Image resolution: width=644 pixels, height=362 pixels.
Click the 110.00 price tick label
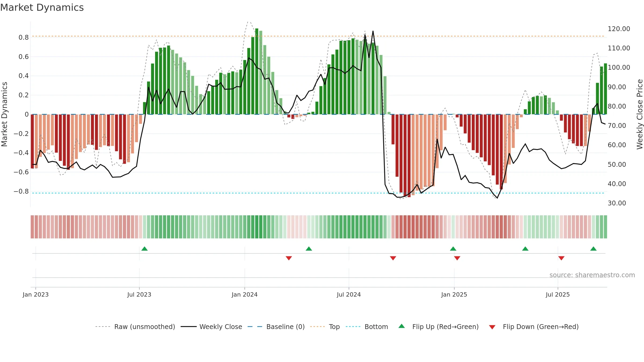[x=619, y=48]
